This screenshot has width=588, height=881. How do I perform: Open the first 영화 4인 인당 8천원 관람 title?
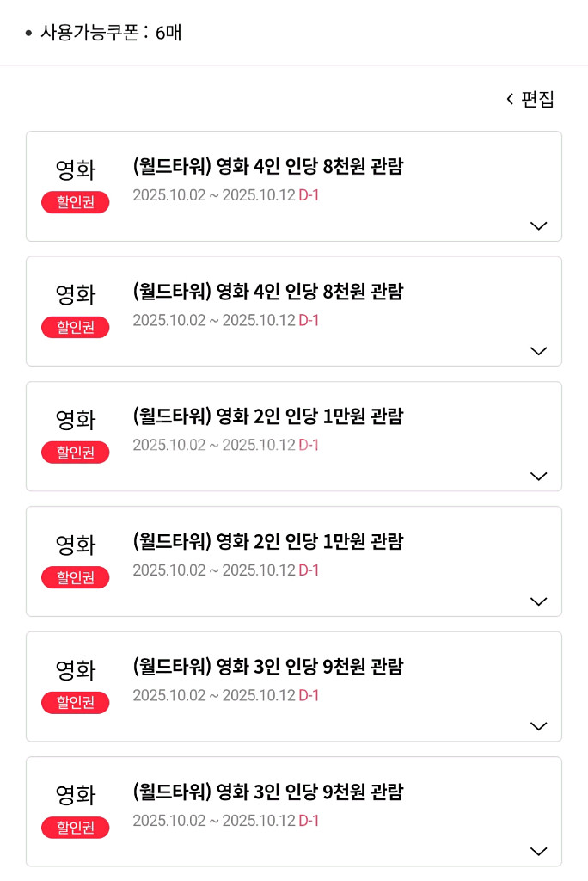[x=268, y=167]
